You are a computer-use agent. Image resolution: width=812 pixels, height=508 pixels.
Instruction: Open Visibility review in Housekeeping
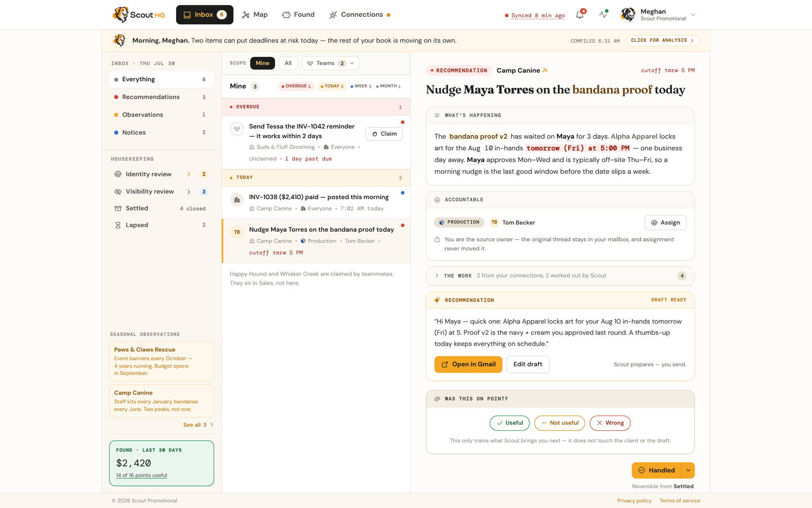(x=161, y=192)
